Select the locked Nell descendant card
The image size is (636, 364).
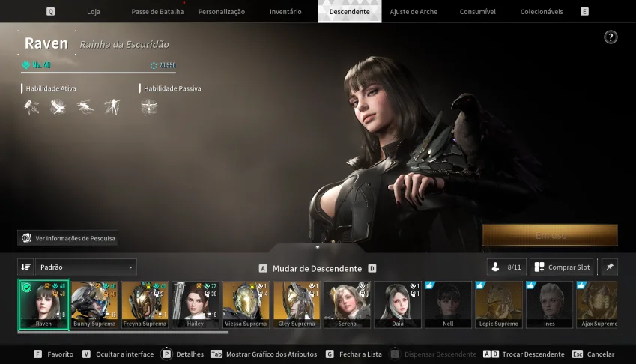coord(448,304)
